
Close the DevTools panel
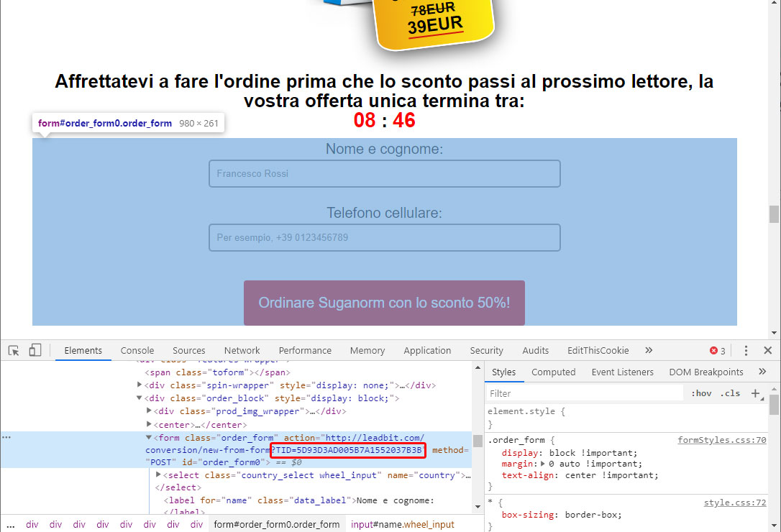pyautogui.click(x=767, y=350)
